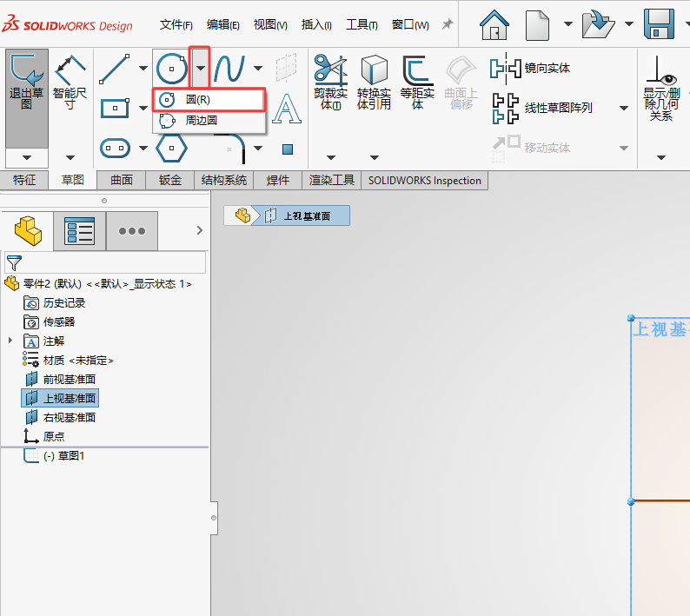The height and width of the screenshot is (616, 690).
Task: Click the Save floppy disk icon
Action: point(659,24)
